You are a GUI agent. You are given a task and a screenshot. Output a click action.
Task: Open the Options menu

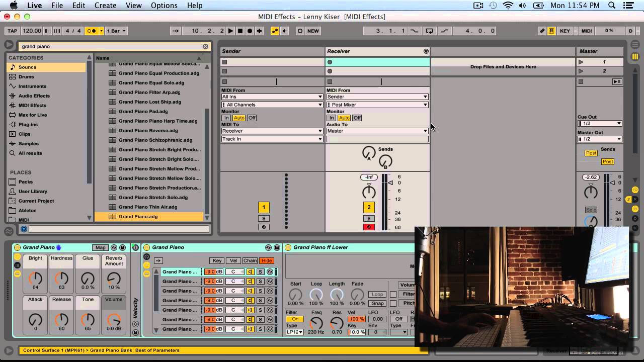[x=164, y=6]
